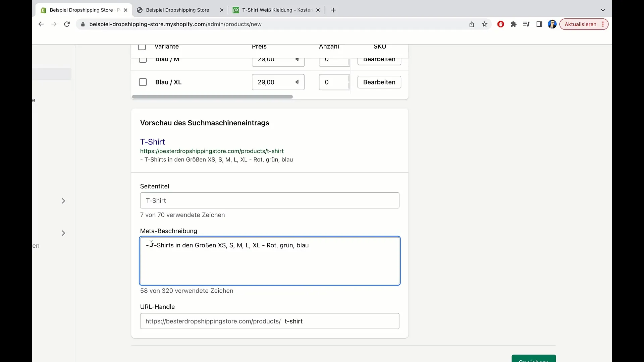Click into the Meta-Beschreibung text area
The width and height of the screenshot is (644, 362).
[270, 261]
